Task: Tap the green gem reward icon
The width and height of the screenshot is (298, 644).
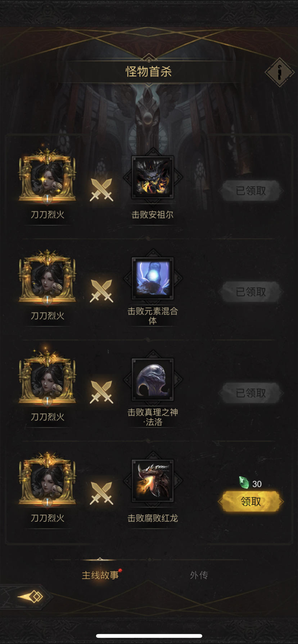Action: pos(244,483)
